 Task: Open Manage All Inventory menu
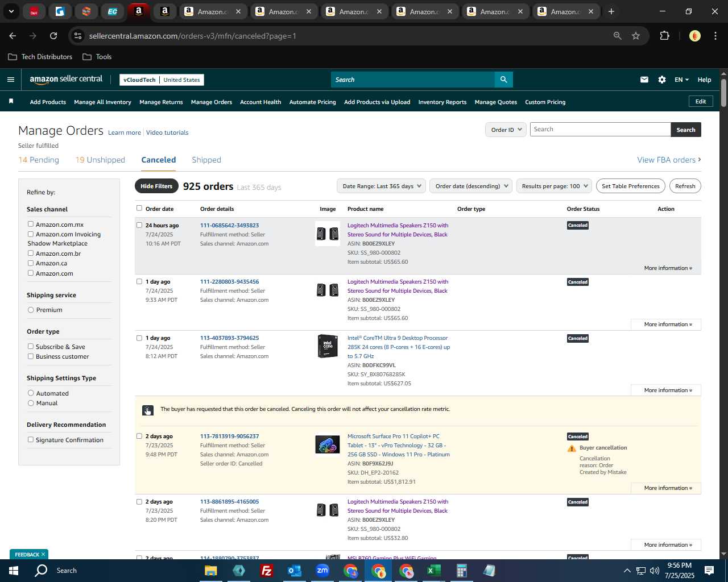coord(102,102)
